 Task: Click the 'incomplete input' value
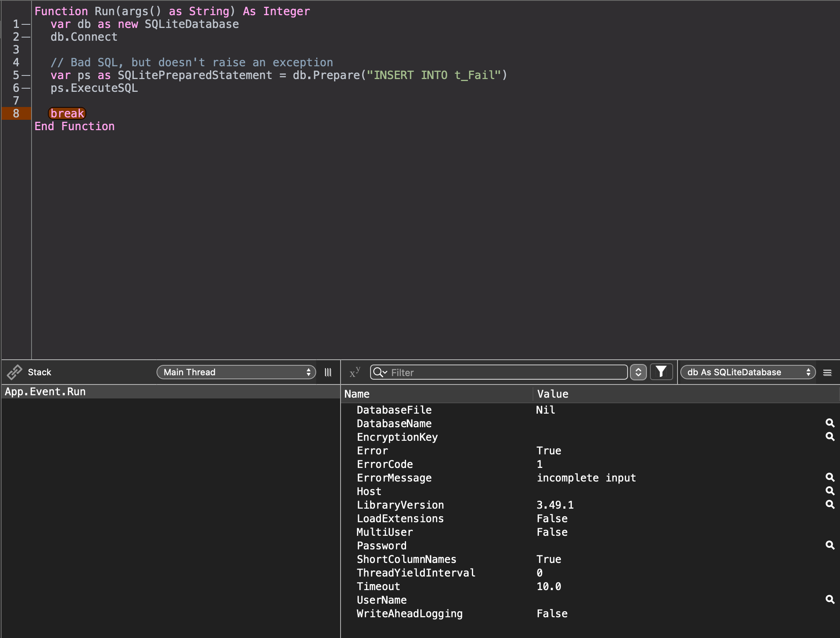click(586, 478)
